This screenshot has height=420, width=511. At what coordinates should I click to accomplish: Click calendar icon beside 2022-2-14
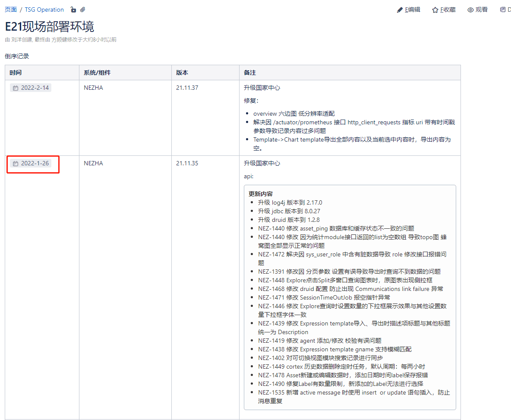[16, 88]
